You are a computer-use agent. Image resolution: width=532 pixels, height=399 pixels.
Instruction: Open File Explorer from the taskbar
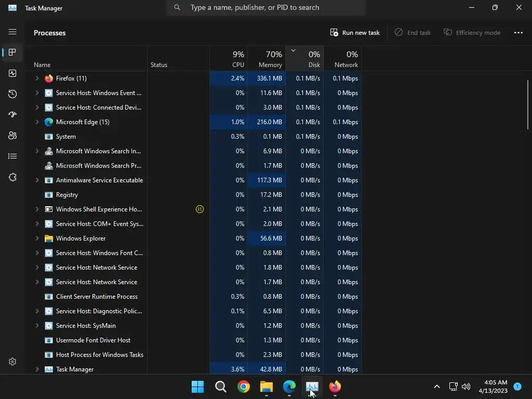[x=267, y=387]
